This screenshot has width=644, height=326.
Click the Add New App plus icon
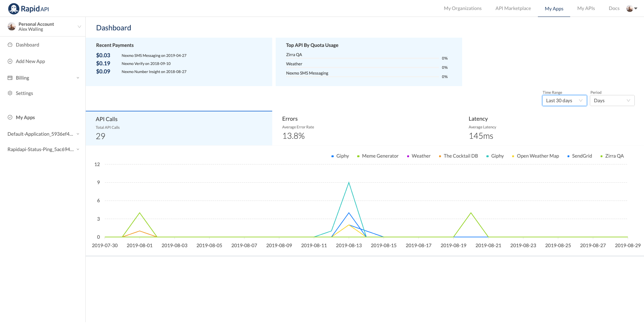click(10, 62)
